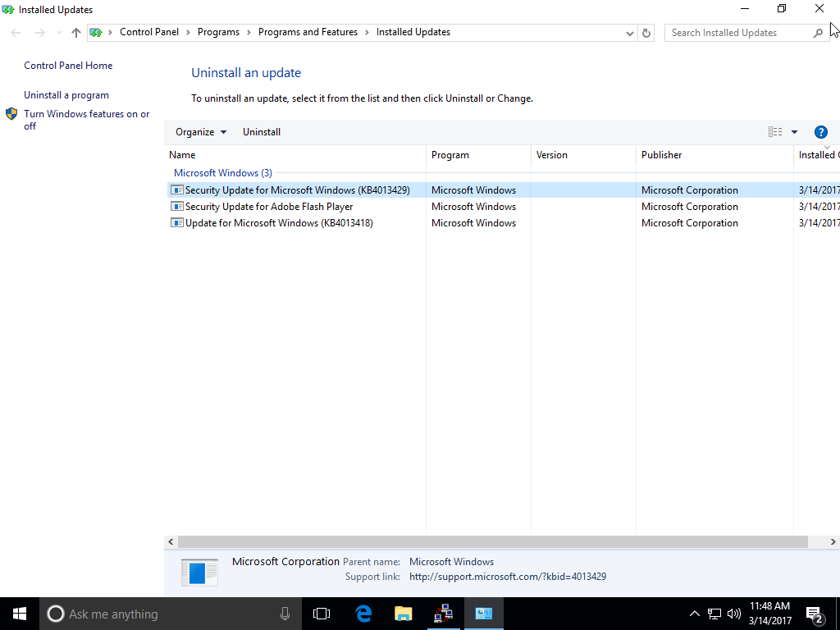Click the icon beside KB4013418 update

pyautogui.click(x=177, y=223)
